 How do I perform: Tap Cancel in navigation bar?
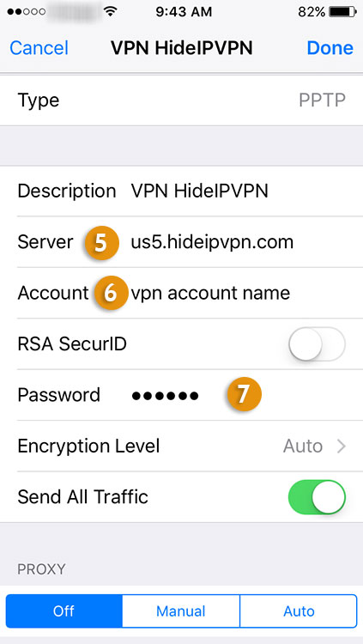click(39, 48)
